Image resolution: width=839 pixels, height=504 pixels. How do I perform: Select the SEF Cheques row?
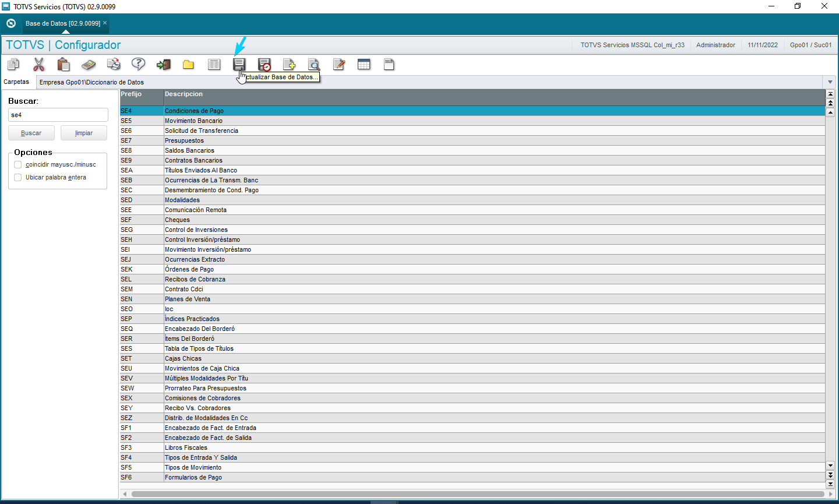(473, 220)
